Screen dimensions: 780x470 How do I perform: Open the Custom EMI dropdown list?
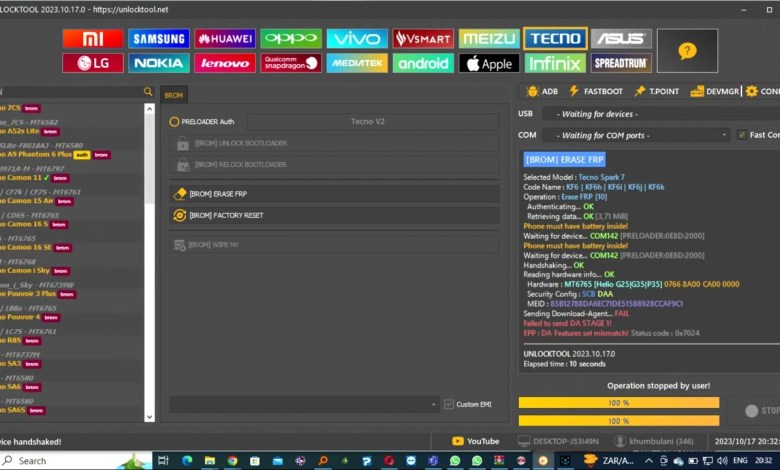coord(303,404)
